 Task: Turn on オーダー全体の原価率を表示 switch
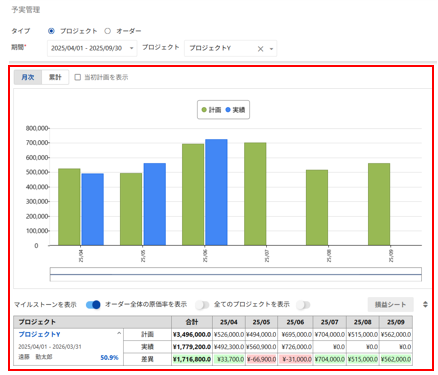click(202, 305)
